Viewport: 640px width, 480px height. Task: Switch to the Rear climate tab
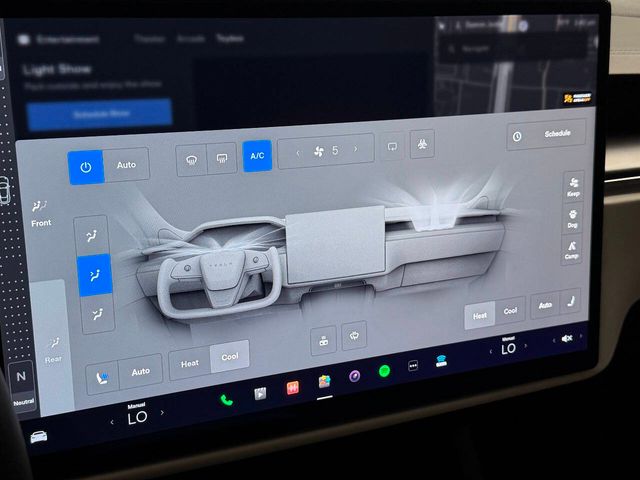53,350
